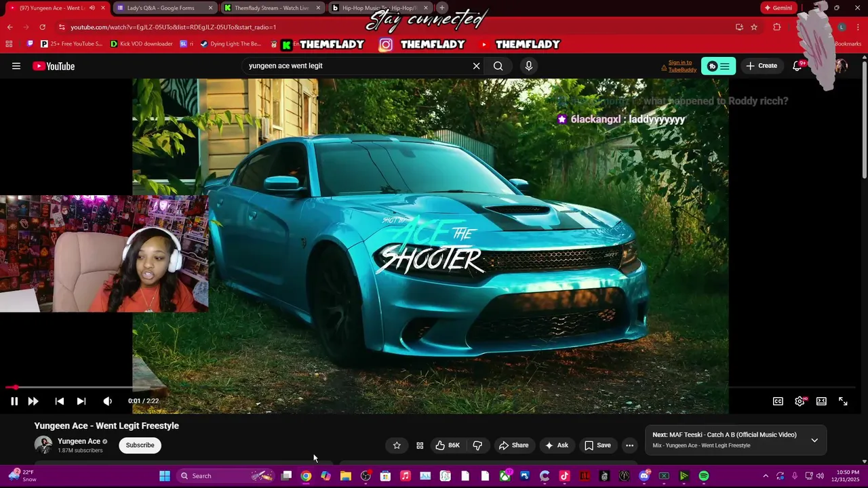
Task: Open the Chrome apps grid icon
Action: 9,44
